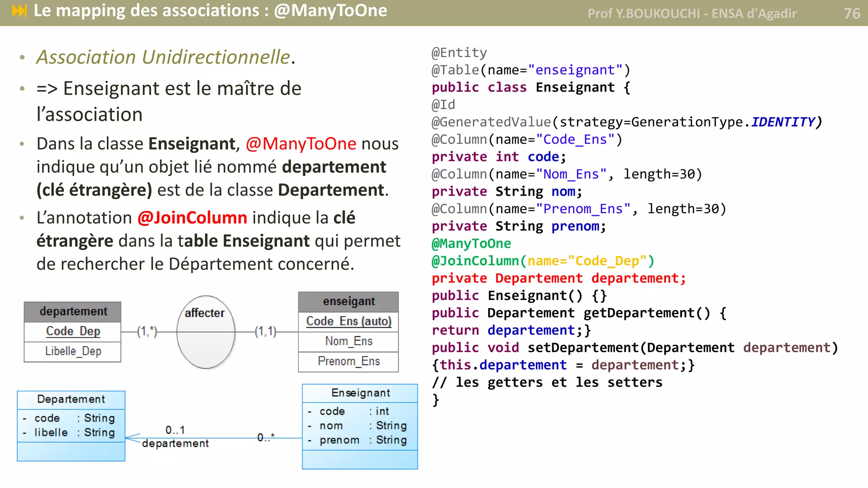
Task: Click 'Code_Ens (auto)' attribute
Action: click(x=348, y=322)
